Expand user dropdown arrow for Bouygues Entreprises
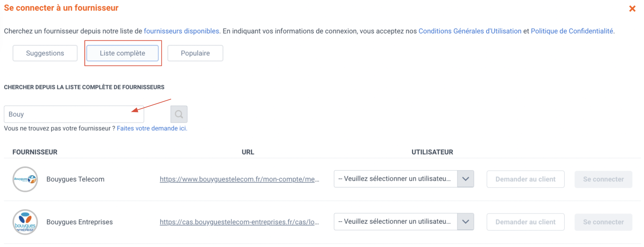644x247 pixels. 465,221
